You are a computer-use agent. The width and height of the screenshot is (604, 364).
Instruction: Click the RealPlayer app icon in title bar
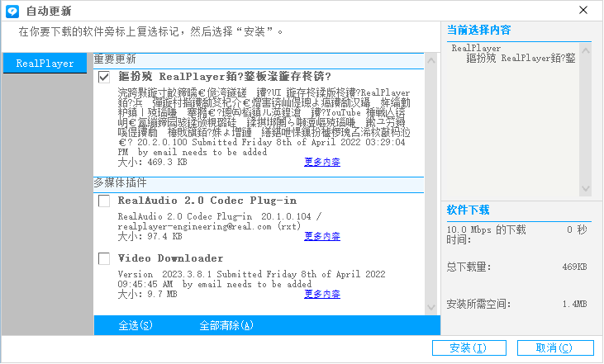[x=12, y=11]
